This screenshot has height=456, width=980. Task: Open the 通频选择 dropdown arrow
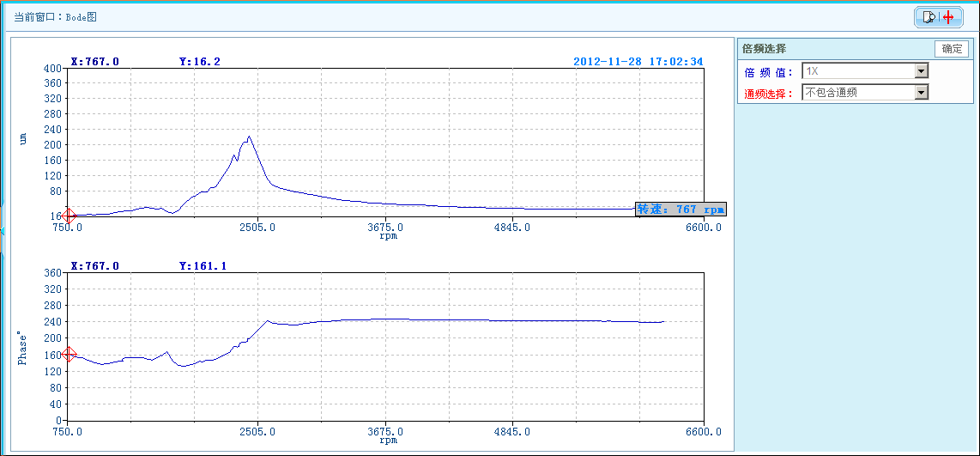(921, 92)
